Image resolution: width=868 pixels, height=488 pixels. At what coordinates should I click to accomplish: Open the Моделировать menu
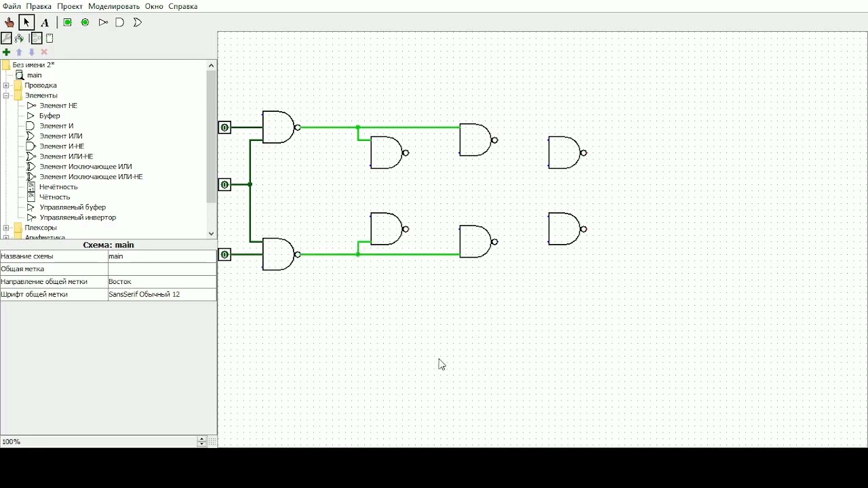(x=114, y=6)
